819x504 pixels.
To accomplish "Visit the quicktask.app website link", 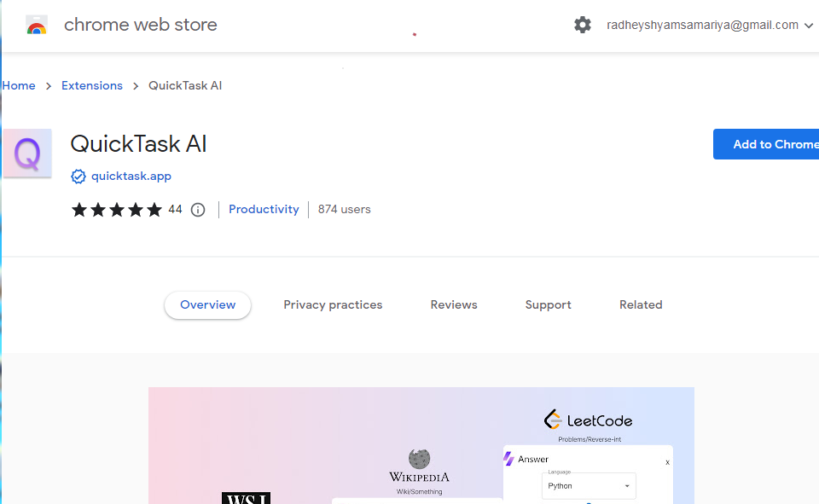I will click(131, 177).
